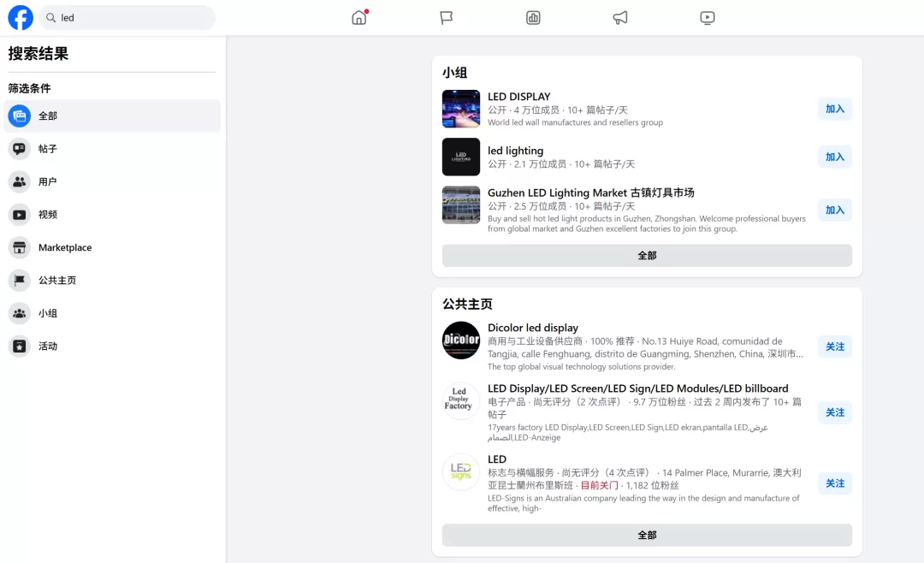This screenshot has height=563, width=924.
Task: Click the Marketplace storefront icon
Action: tap(20, 247)
